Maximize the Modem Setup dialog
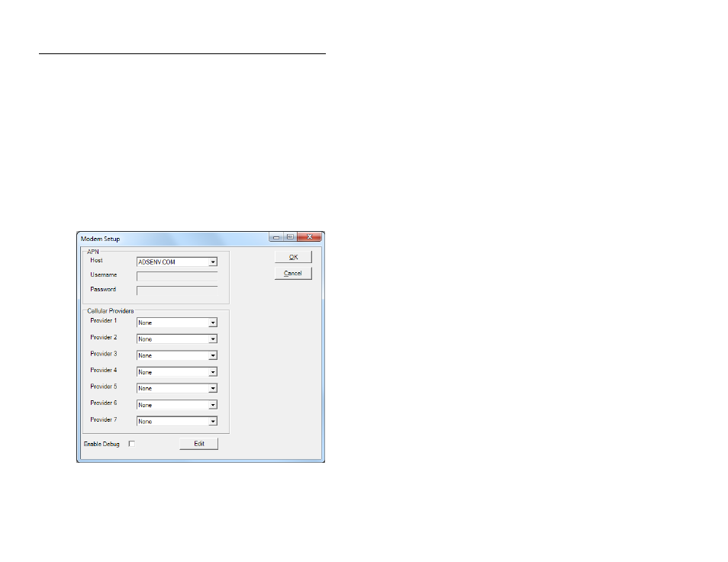The image size is (728, 562). (290, 238)
